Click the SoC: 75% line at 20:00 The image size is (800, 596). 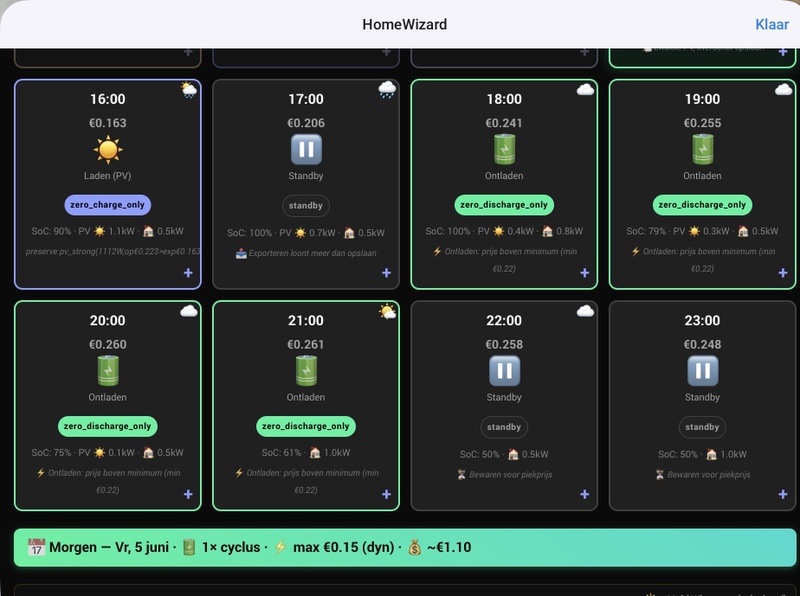108,453
